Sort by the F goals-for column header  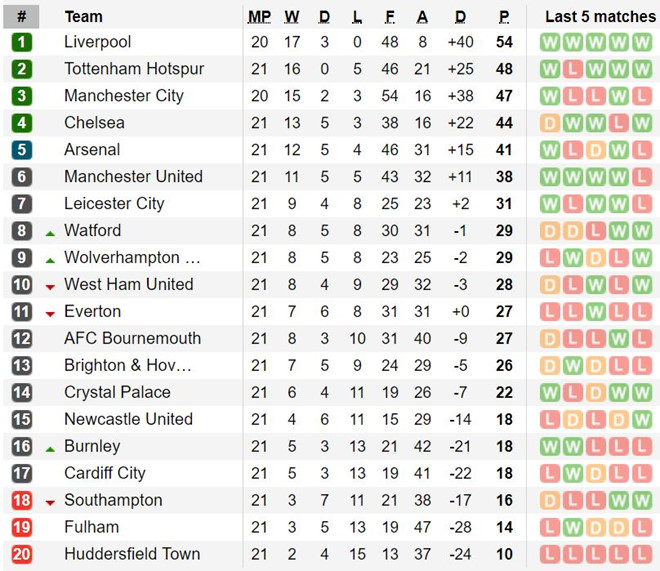coord(389,17)
